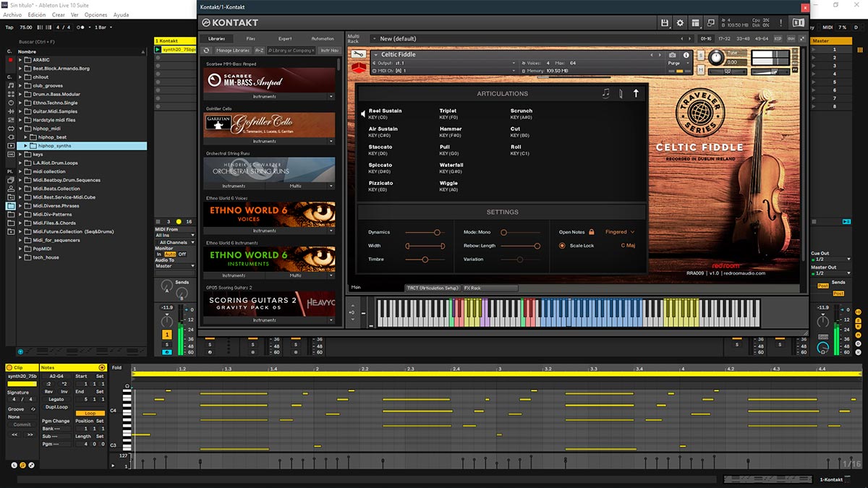Toggle the track 1 activator button
Viewport: 868px width, 488px height.
[167, 335]
